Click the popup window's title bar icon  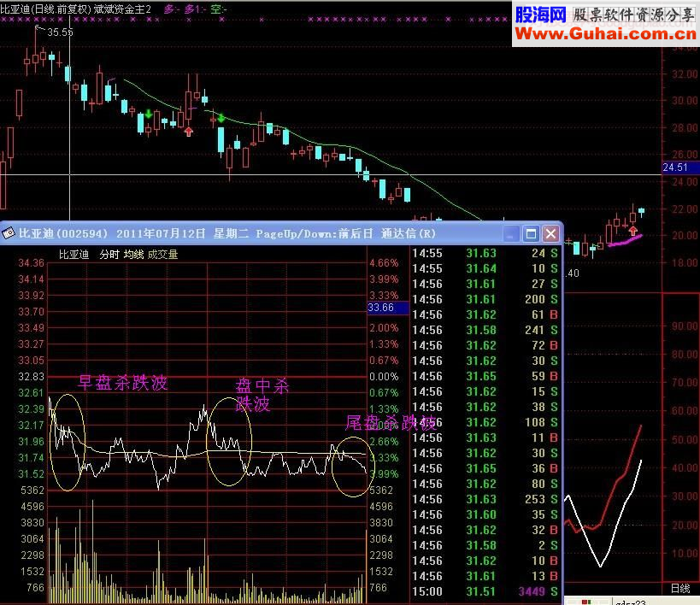coord(8,233)
